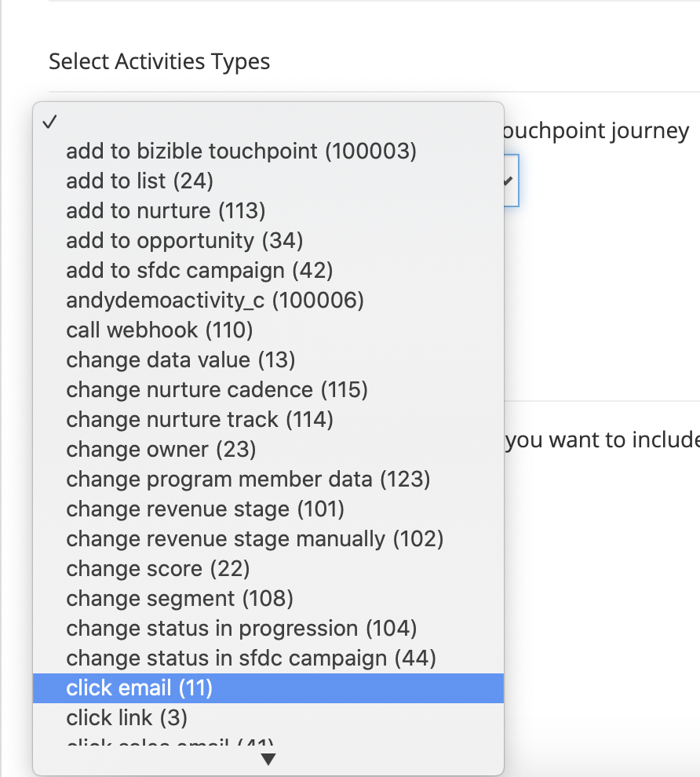The image size is (700, 777).
Task: Select "add to opportunity (34)" entry
Action: (x=184, y=240)
